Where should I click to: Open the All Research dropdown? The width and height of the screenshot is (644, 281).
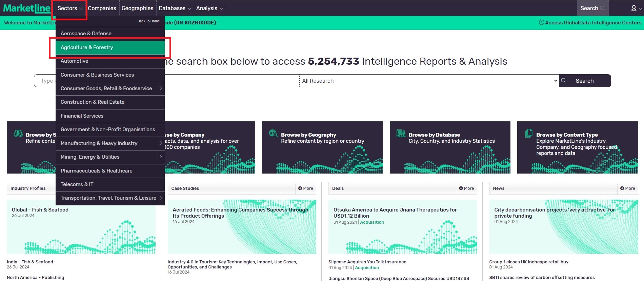point(429,81)
